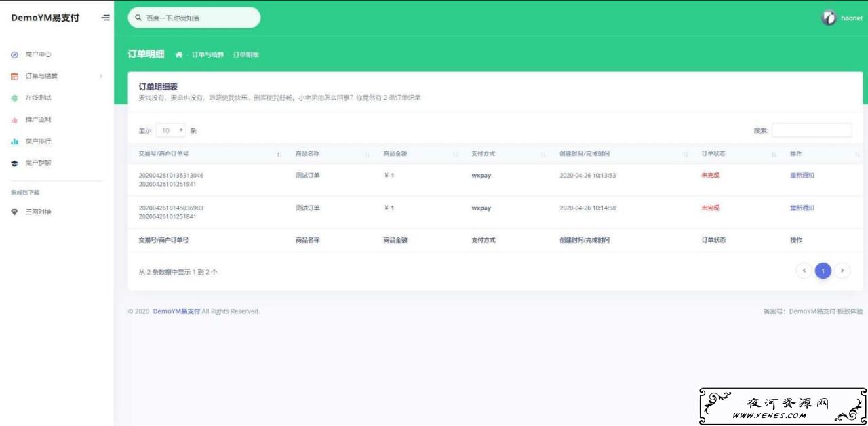Click the 集成包下载 sidebar section label
Viewport: 868px width, 426px height.
click(25, 193)
